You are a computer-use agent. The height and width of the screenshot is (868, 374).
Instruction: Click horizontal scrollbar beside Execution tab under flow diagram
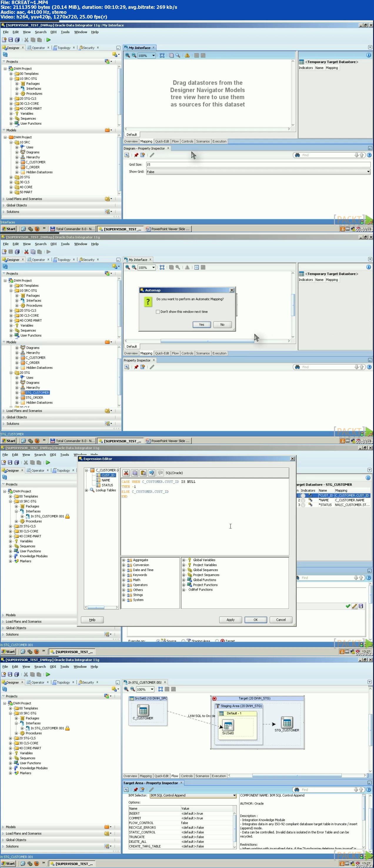(297, 775)
